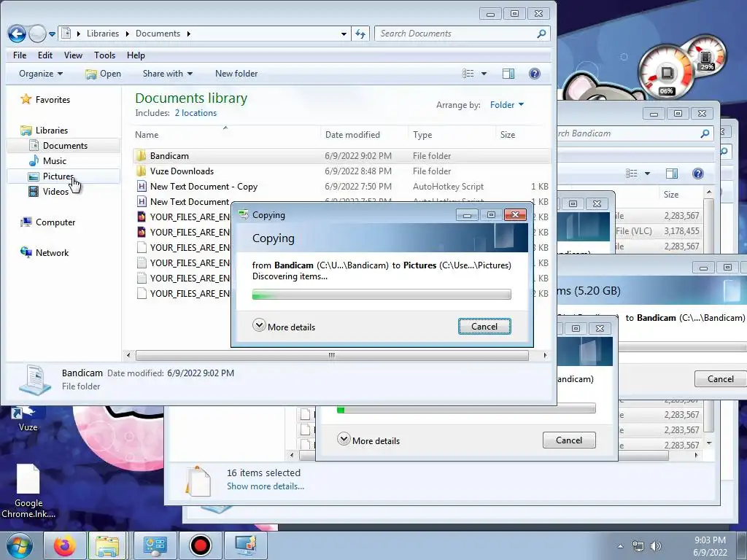Select Documents library in navigation pane

[64, 145]
